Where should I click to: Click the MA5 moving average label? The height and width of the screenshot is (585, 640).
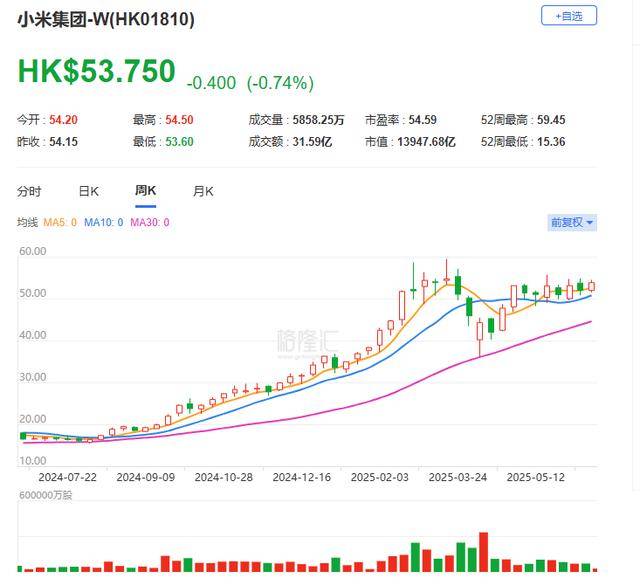(x=60, y=222)
